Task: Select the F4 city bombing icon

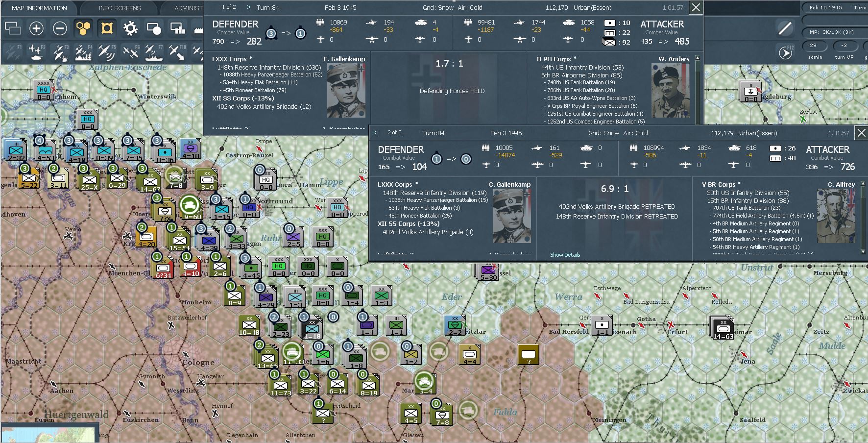Action: pos(84,52)
